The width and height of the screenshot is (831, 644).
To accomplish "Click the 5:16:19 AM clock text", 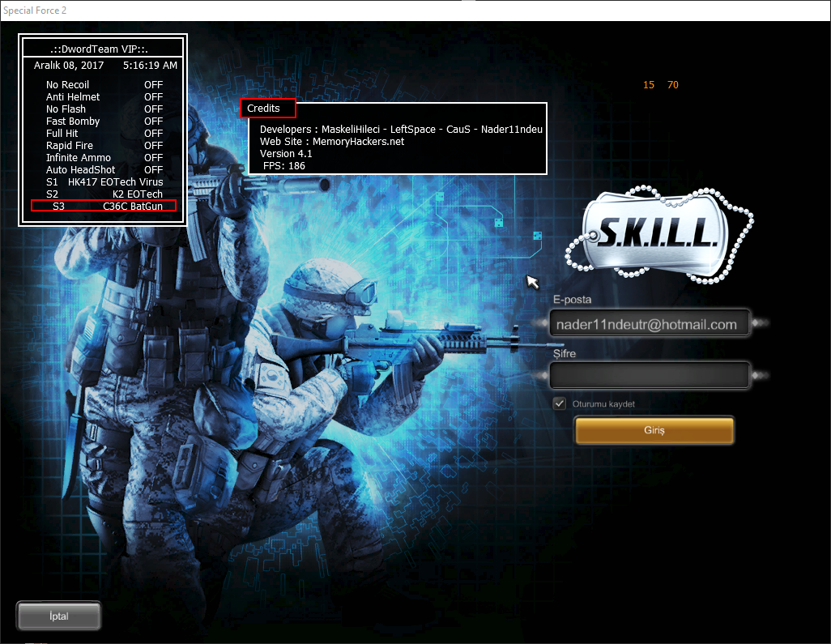I will pos(150,65).
